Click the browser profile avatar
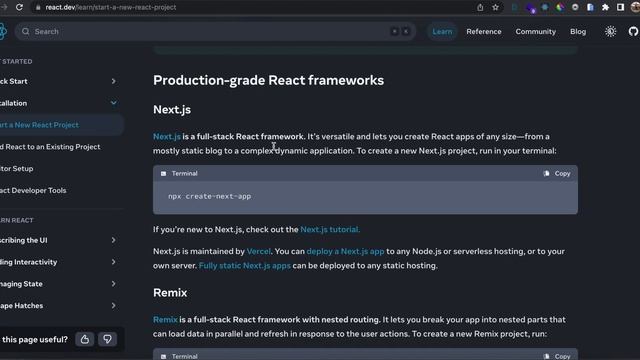The height and width of the screenshot is (360, 640). 635,7
